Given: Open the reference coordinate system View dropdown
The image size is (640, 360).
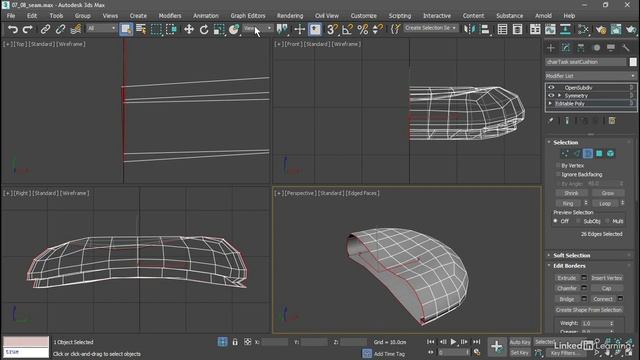Looking at the screenshot, I should [x=258, y=28].
